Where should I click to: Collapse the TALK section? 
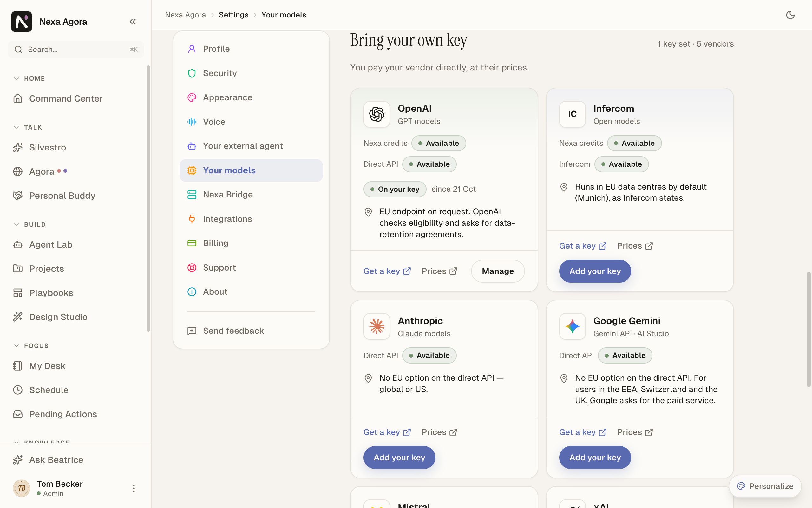(x=28, y=127)
